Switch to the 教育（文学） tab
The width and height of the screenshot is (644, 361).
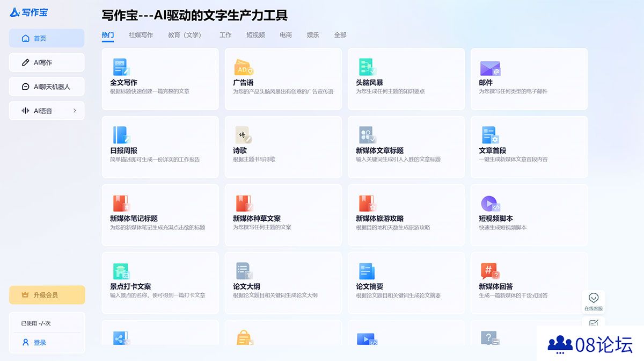click(186, 35)
